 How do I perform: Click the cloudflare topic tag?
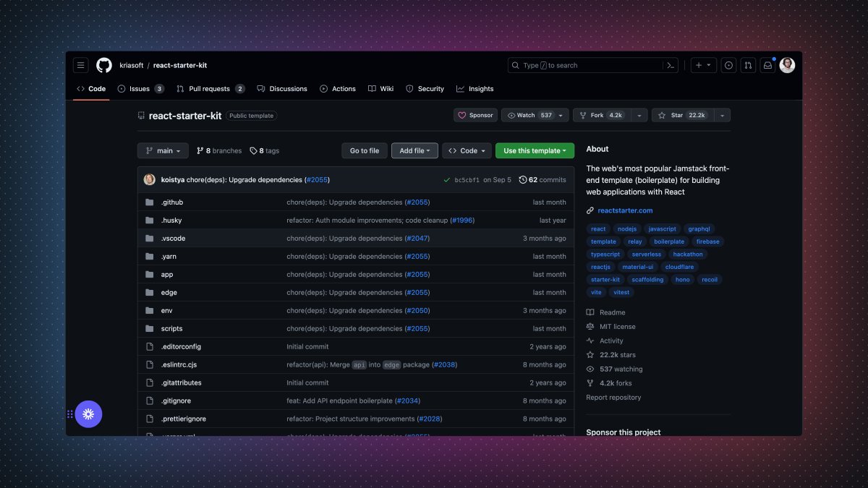pyautogui.click(x=680, y=267)
